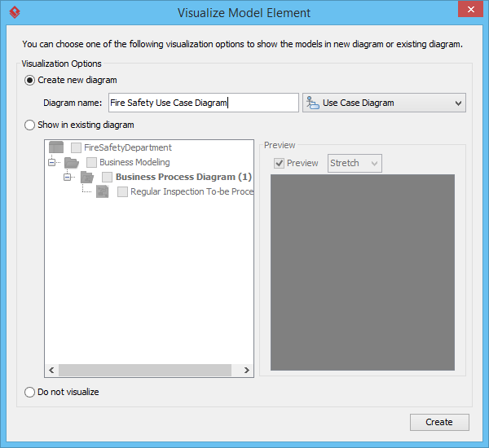Image resolution: width=489 pixels, height=448 pixels.
Task: Open the Use Case Diagram type dropdown
Action: [384, 103]
